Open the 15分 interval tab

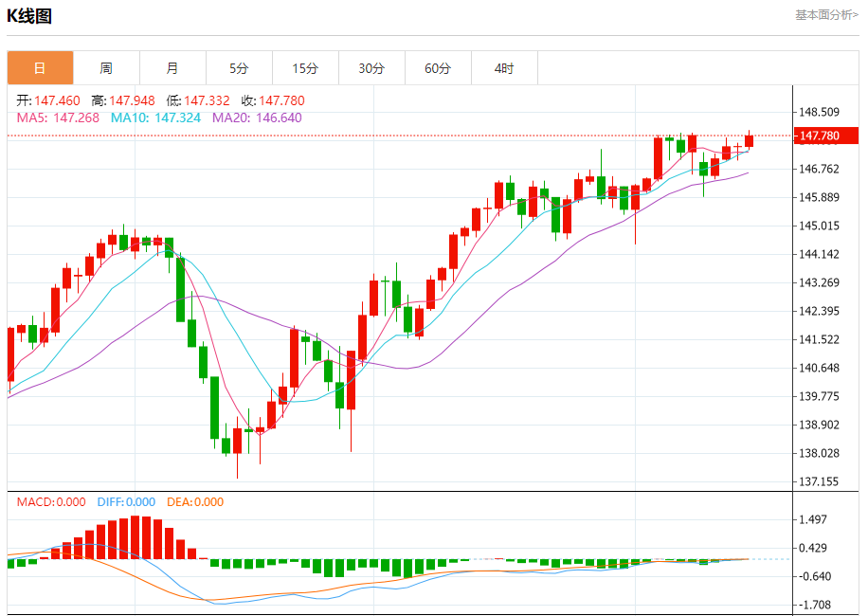[305, 68]
